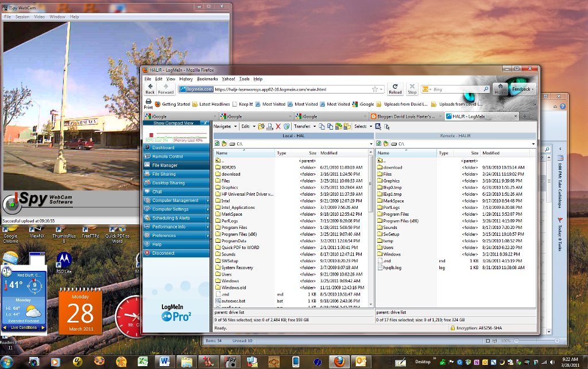Go up one folder in Local pane
The height and width of the screenshot is (369, 588).
[224, 144]
